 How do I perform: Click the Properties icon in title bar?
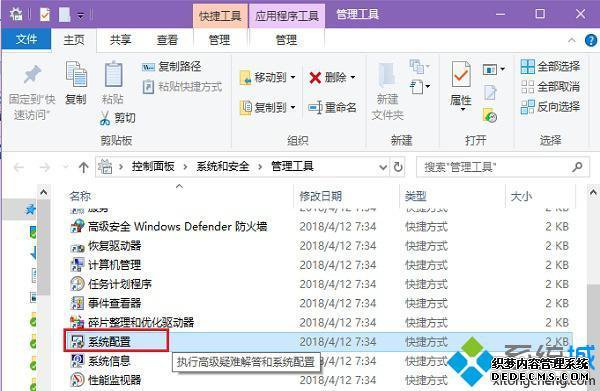(45, 15)
